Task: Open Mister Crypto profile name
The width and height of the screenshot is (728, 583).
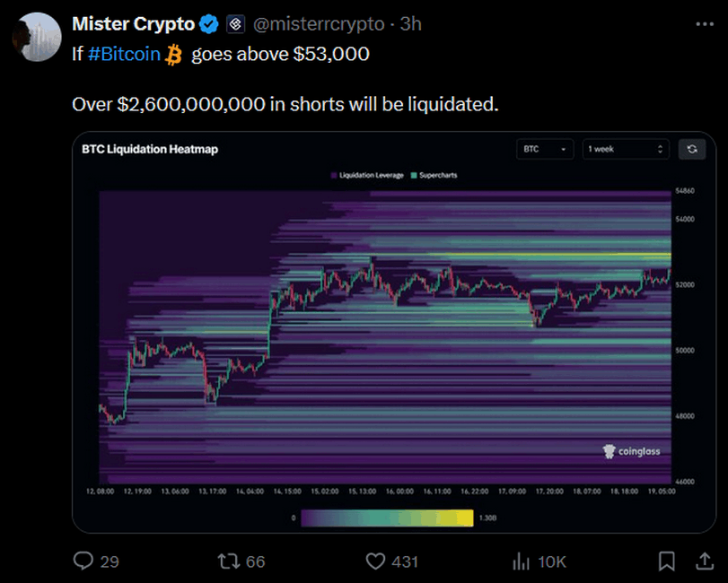Action: pyautogui.click(x=133, y=24)
